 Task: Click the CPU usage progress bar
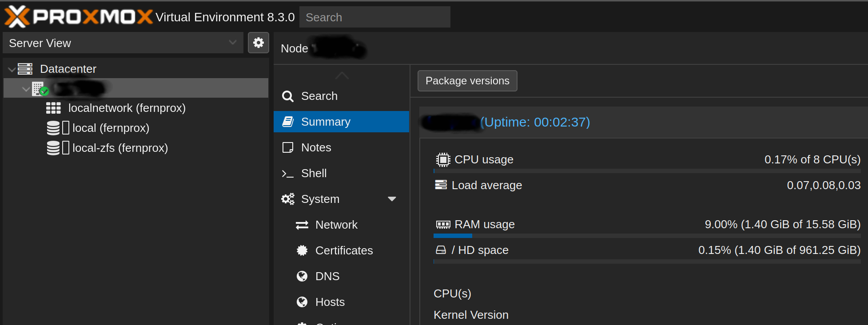click(x=647, y=171)
